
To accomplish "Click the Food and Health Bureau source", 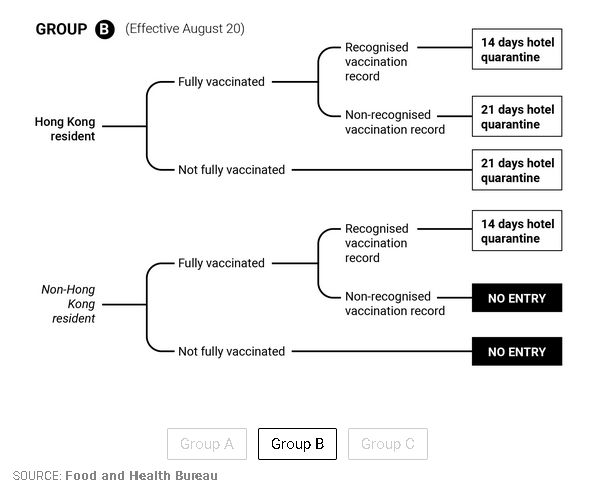I will [141, 476].
